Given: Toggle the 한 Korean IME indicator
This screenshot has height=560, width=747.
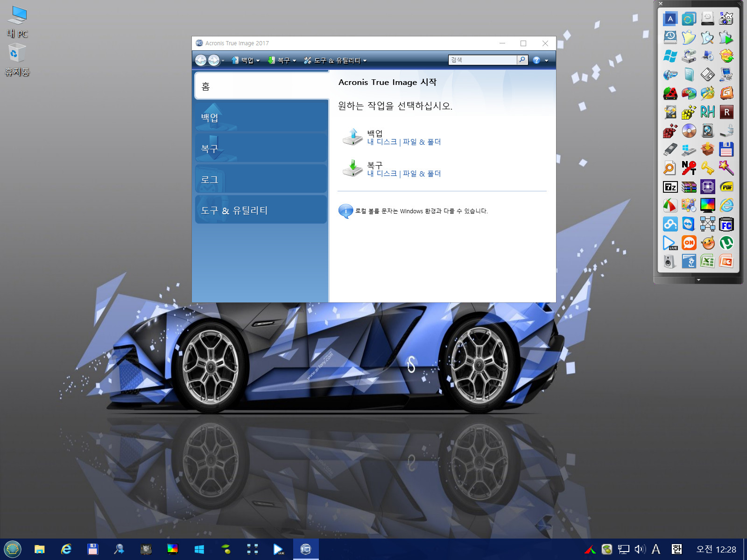Looking at the screenshot, I should pos(677,549).
